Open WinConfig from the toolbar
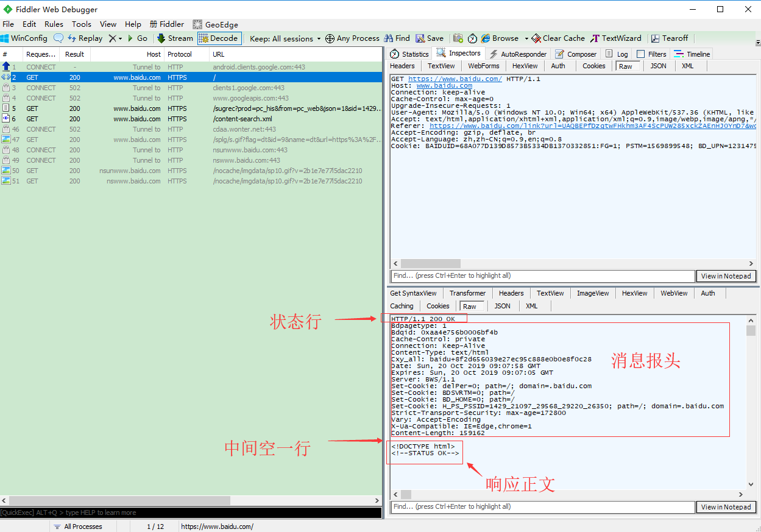This screenshot has height=532, width=761. (x=24, y=38)
